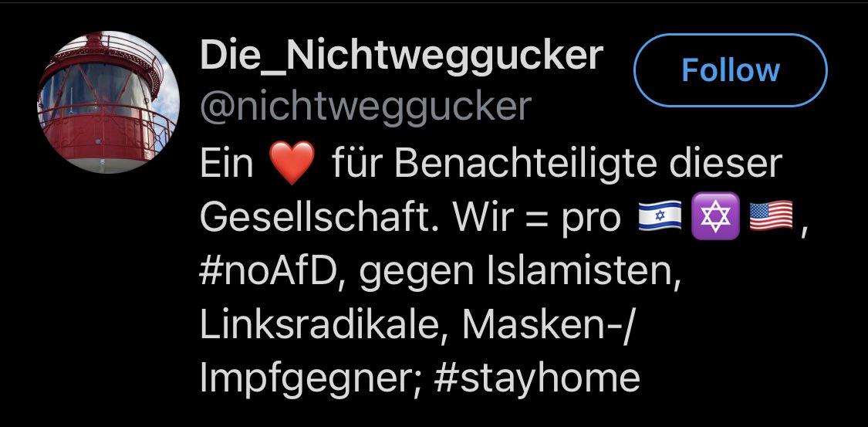Open the #stayhome hashtag
This screenshot has height=427, width=868.
[x=537, y=378]
